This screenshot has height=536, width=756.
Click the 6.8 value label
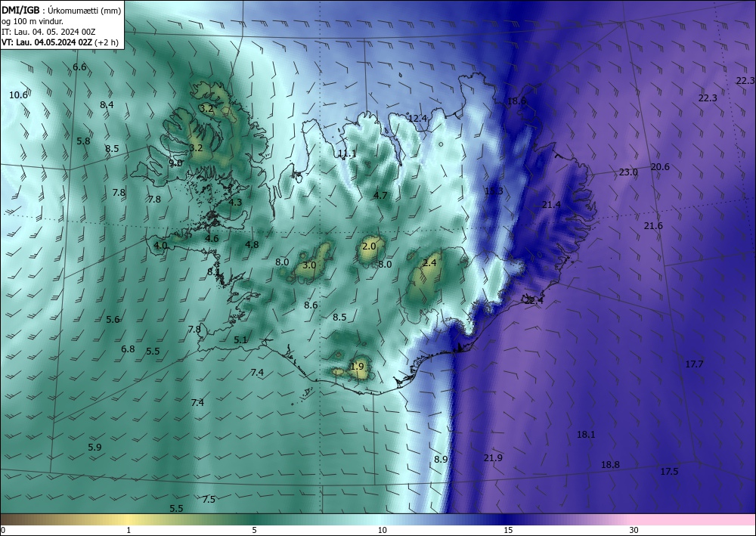tap(128, 349)
